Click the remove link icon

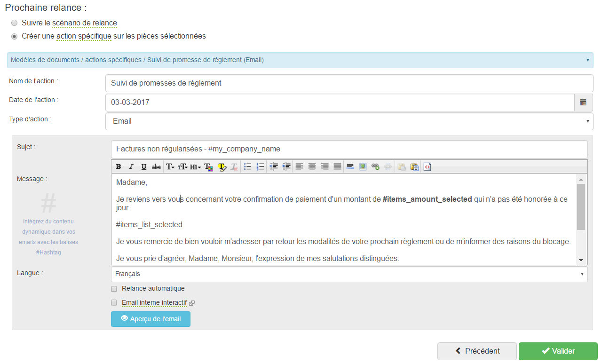tap(388, 166)
